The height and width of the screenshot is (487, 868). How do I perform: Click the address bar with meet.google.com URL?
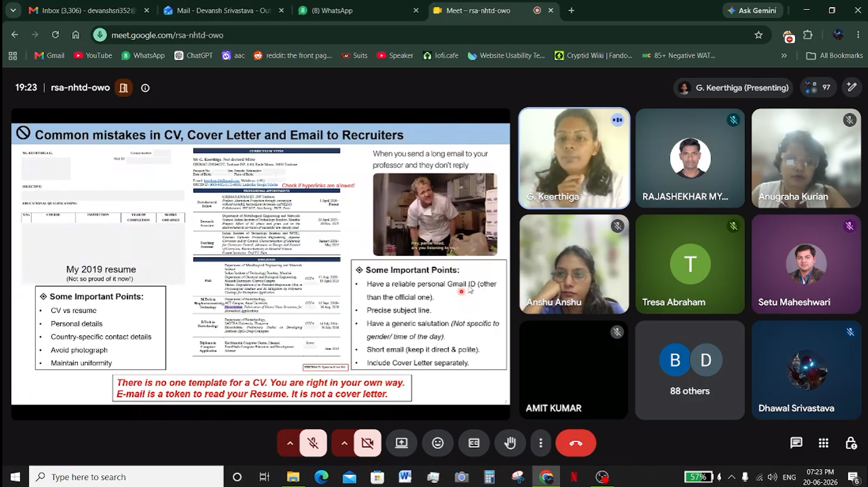coord(419,35)
